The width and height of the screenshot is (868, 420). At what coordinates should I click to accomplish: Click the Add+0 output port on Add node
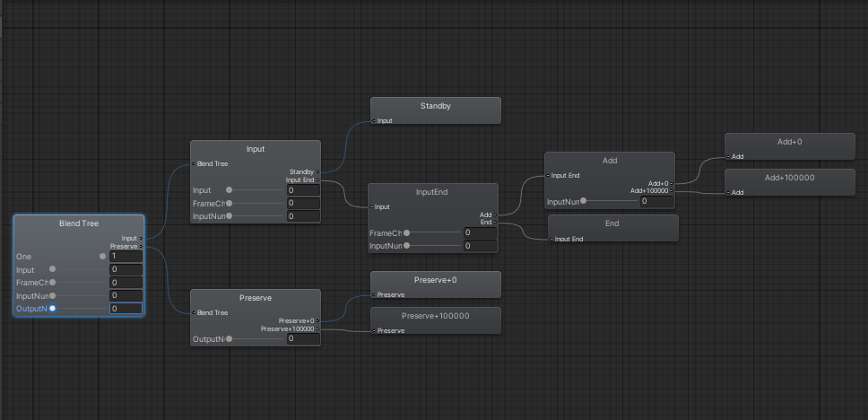click(672, 183)
